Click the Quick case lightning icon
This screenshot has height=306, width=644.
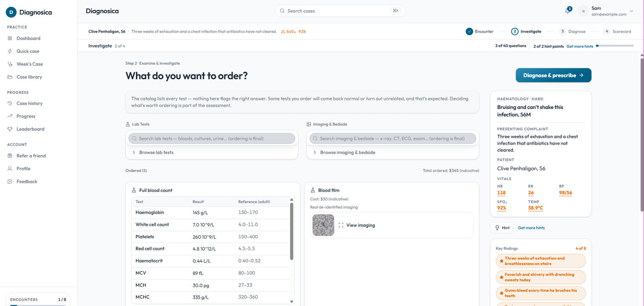[x=10, y=51]
